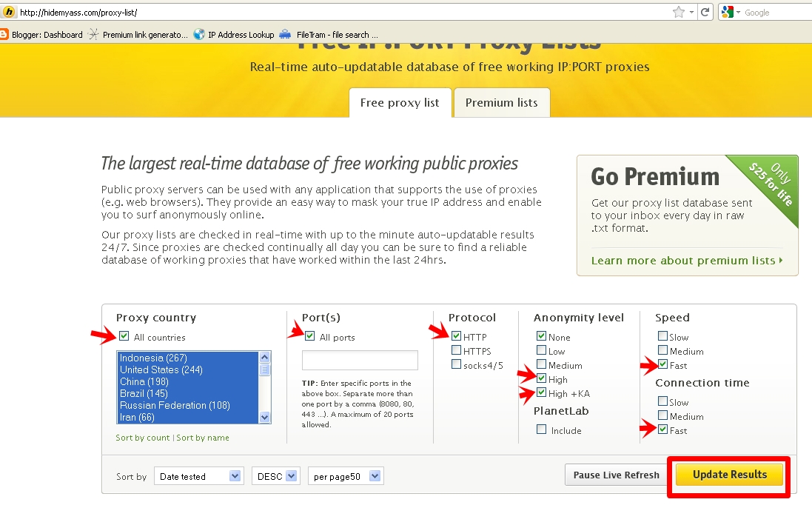Enable the PlanetLab Include checkbox
Screen dimensions: 812x505
542,429
